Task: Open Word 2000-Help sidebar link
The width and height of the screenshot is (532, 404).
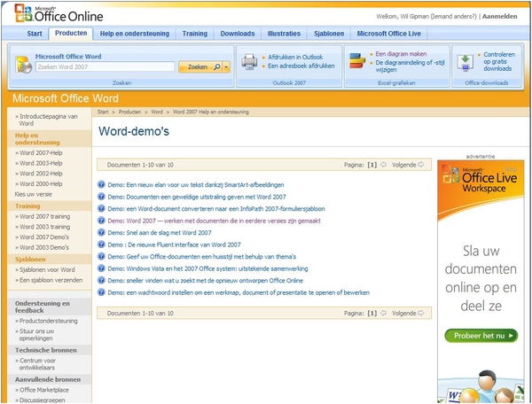Action: (41, 183)
